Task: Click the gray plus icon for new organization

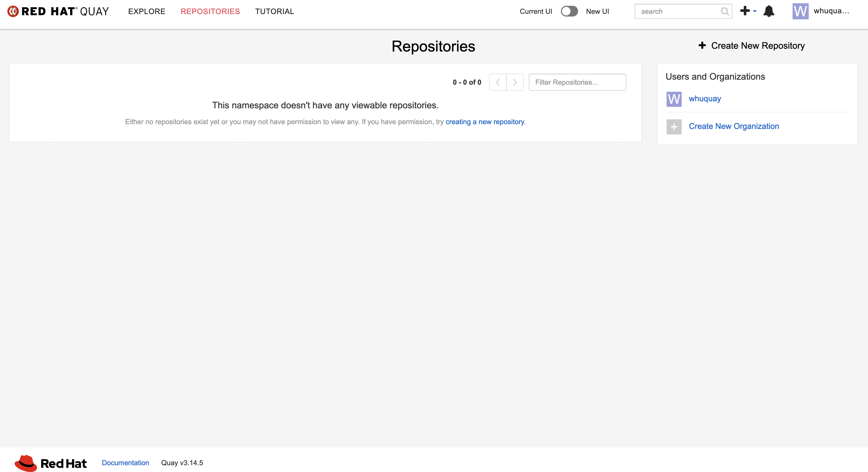Action: point(674,127)
